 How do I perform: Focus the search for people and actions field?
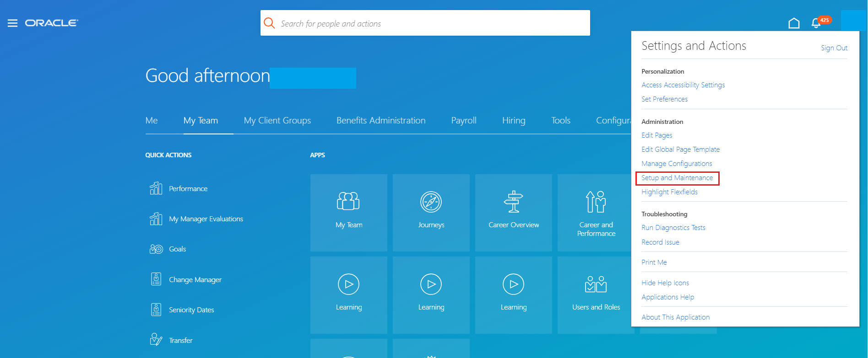[430, 23]
